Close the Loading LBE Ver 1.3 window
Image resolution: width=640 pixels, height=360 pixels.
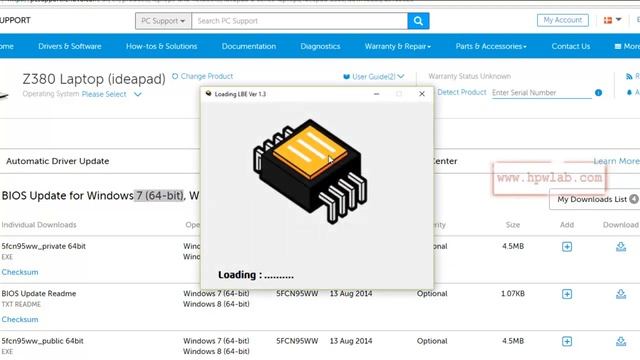click(x=422, y=94)
